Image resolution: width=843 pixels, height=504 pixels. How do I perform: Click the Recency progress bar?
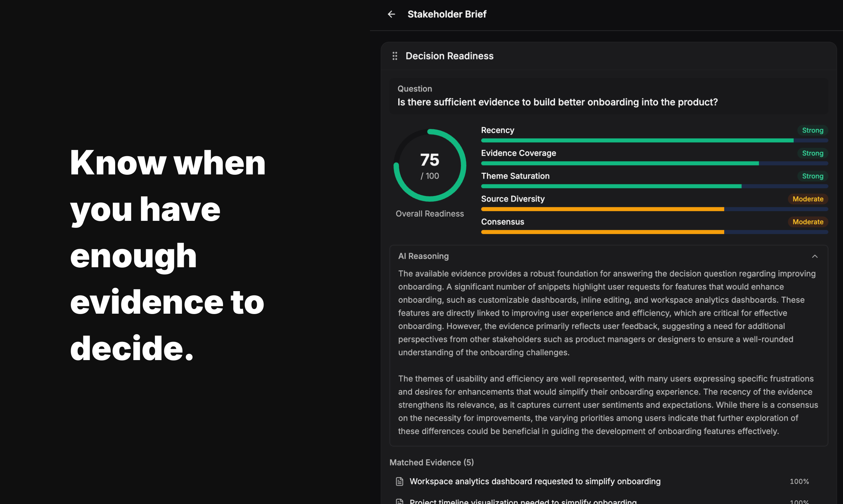pos(654,141)
